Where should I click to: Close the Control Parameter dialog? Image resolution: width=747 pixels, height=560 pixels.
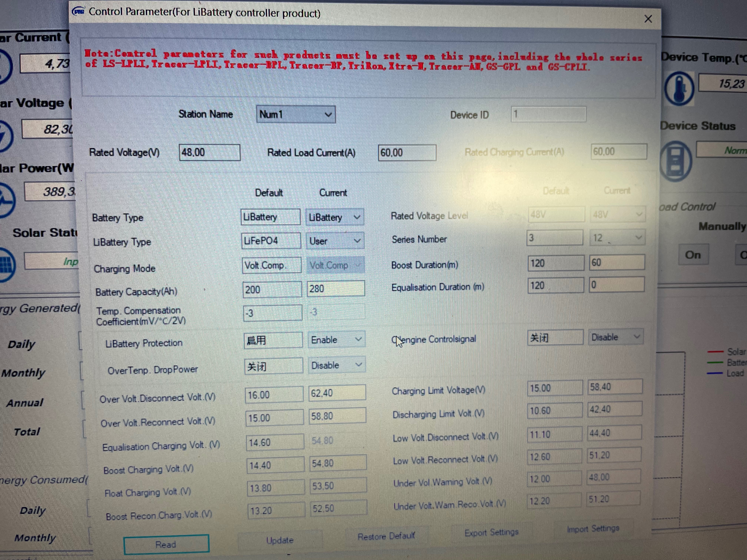pos(648,19)
